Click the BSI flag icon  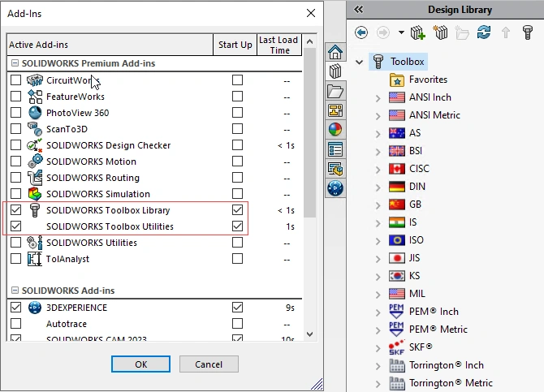coord(396,151)
